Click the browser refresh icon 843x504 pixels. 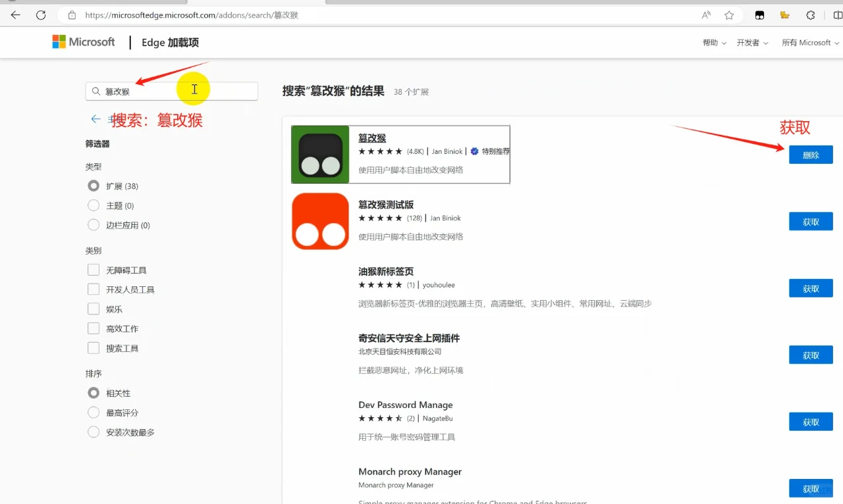coord(40,14)
